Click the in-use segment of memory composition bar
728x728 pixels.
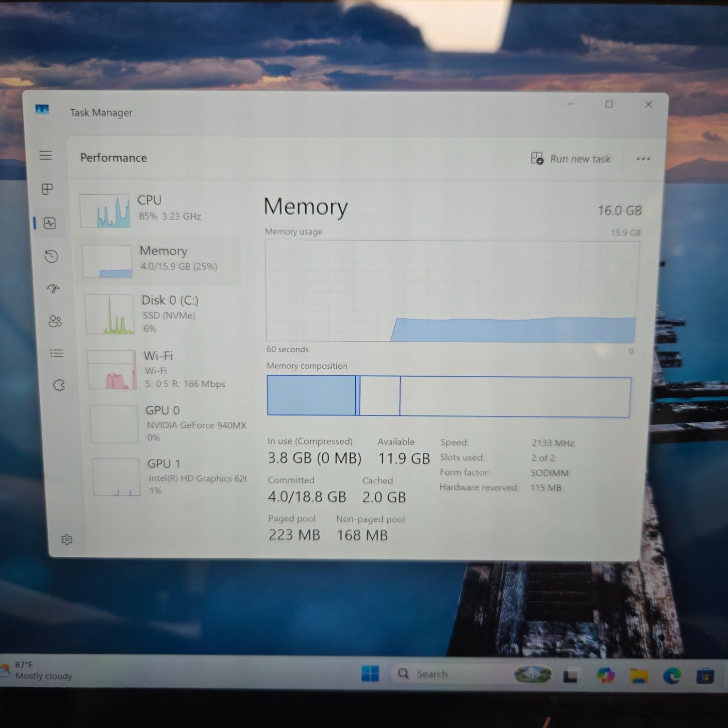311,396
